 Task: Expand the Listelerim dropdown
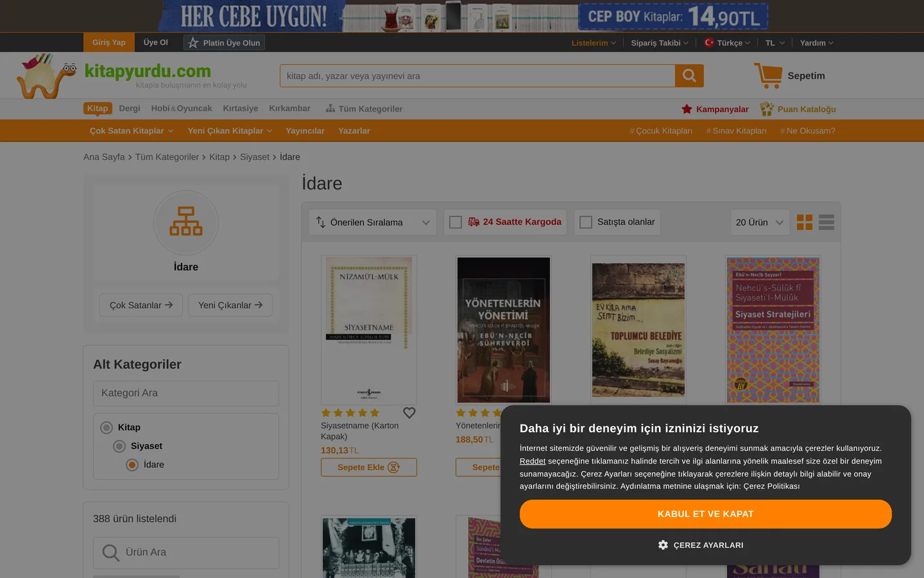click(594, 43)
